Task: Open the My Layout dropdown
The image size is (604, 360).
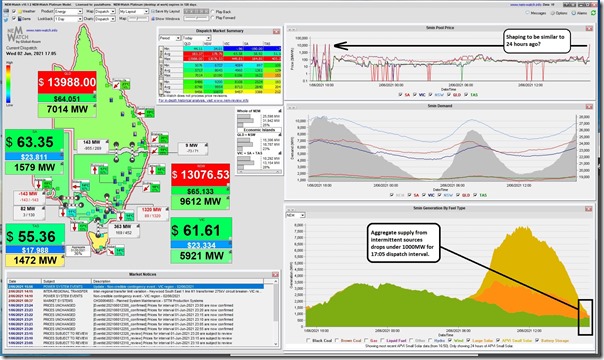Action: 134,12
